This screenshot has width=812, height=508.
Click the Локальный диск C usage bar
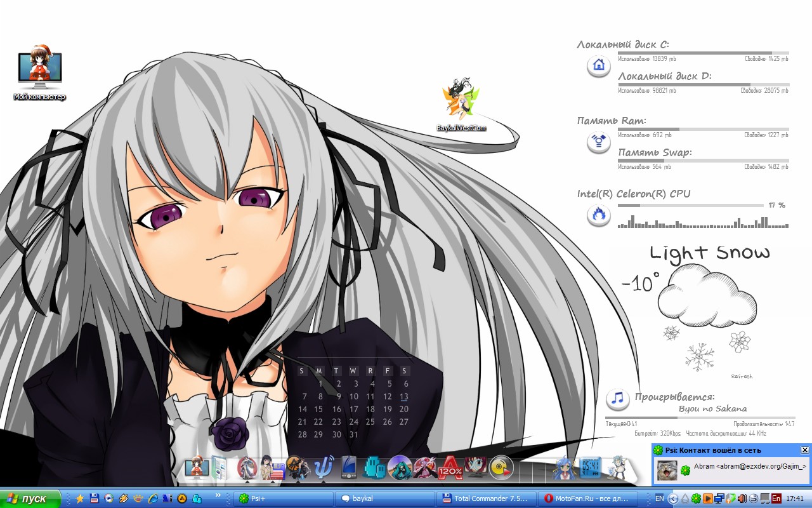point(704,53)
